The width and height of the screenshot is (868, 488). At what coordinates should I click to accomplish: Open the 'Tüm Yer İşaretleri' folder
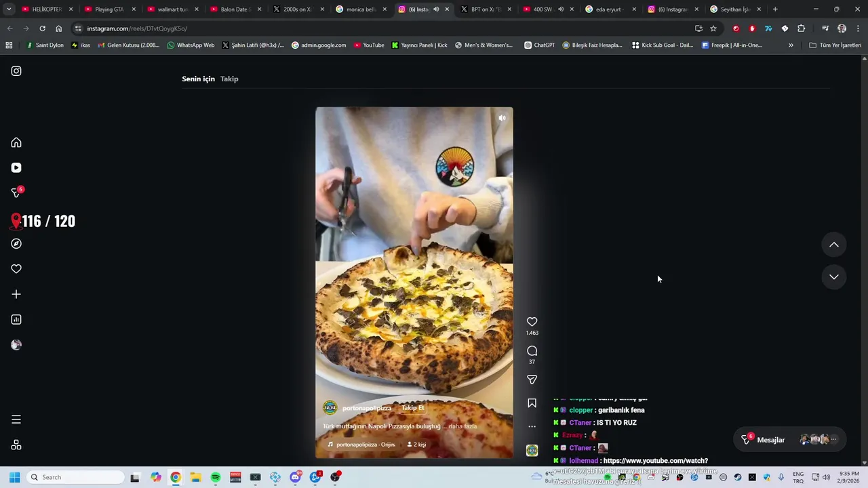pyautogui.click(x=835, y=45)
